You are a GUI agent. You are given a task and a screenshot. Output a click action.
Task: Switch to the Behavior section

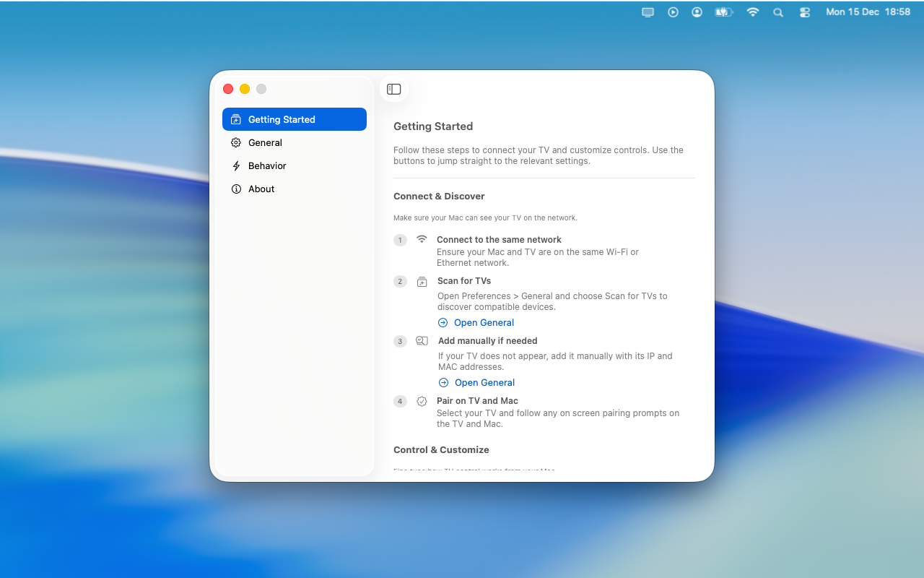pos(267,165)
